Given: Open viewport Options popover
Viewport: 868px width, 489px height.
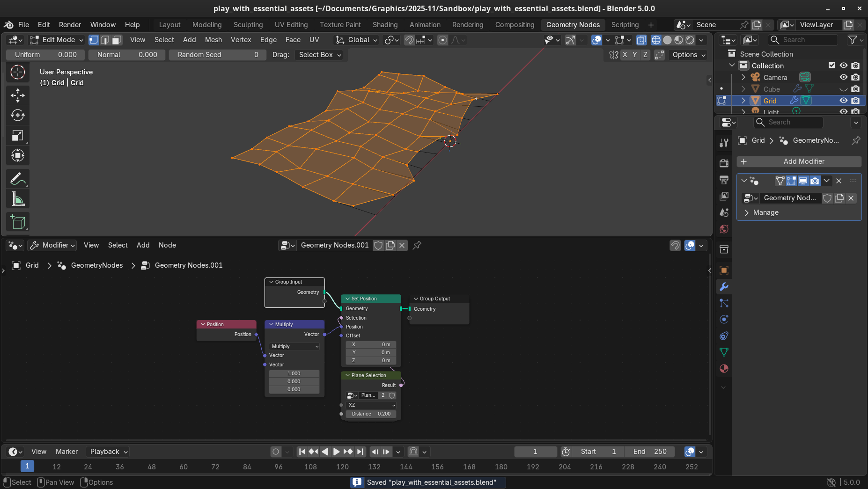Looking at the screenshot, I should [x=689, y=55].
